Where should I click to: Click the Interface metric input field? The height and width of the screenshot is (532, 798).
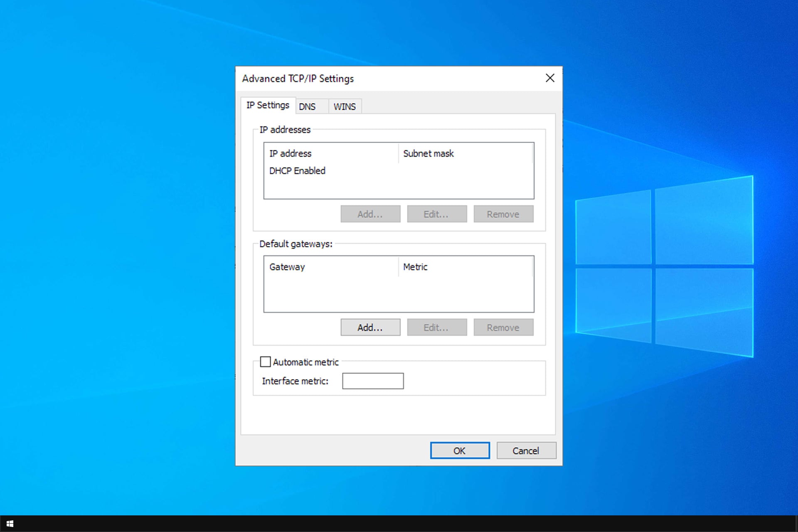pos(372,381)
